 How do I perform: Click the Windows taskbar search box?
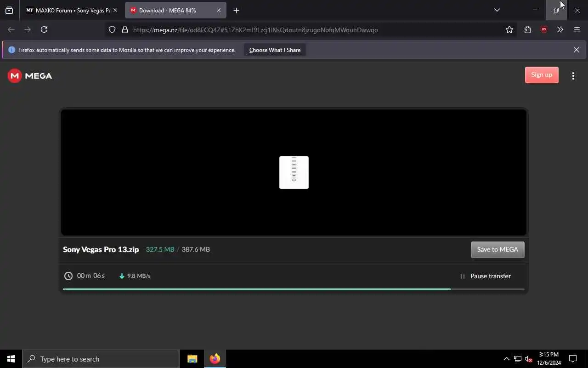(x=101, y=359)
